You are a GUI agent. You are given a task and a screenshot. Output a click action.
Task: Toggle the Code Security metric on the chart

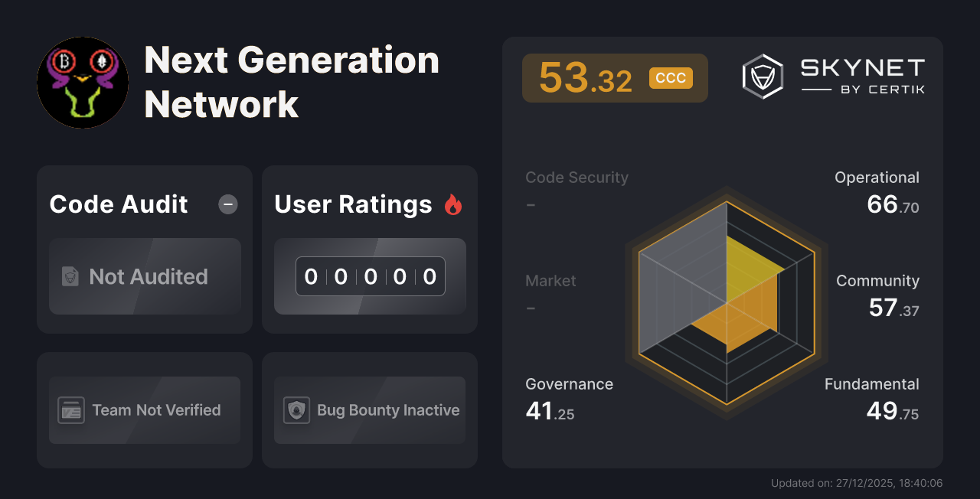tap(577, 177)
